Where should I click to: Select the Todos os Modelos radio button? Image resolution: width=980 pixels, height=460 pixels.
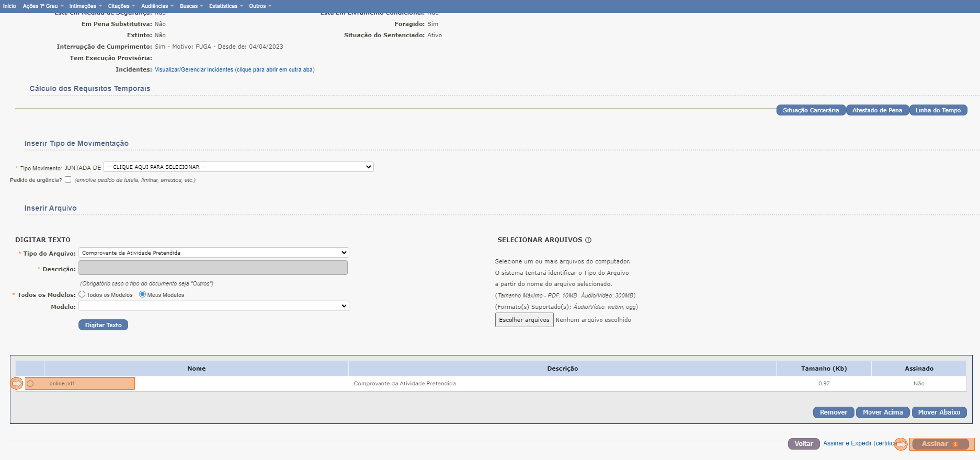82,294
